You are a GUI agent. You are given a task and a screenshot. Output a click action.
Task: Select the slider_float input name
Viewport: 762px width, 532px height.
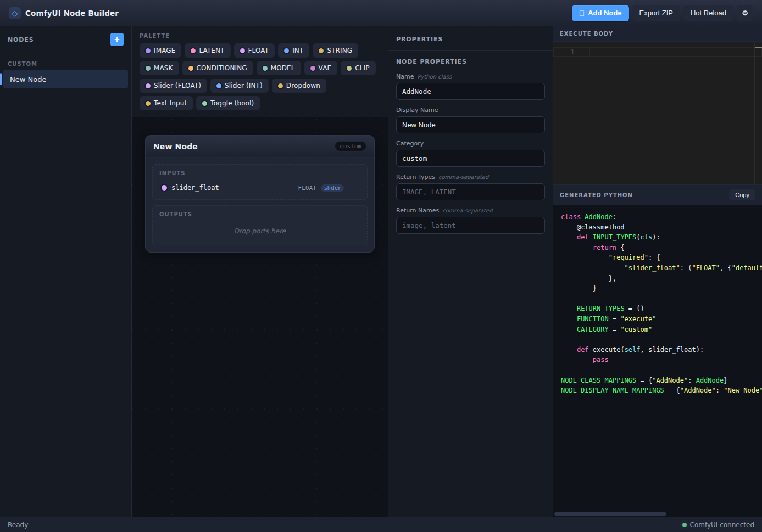click(x=195, y=188)
